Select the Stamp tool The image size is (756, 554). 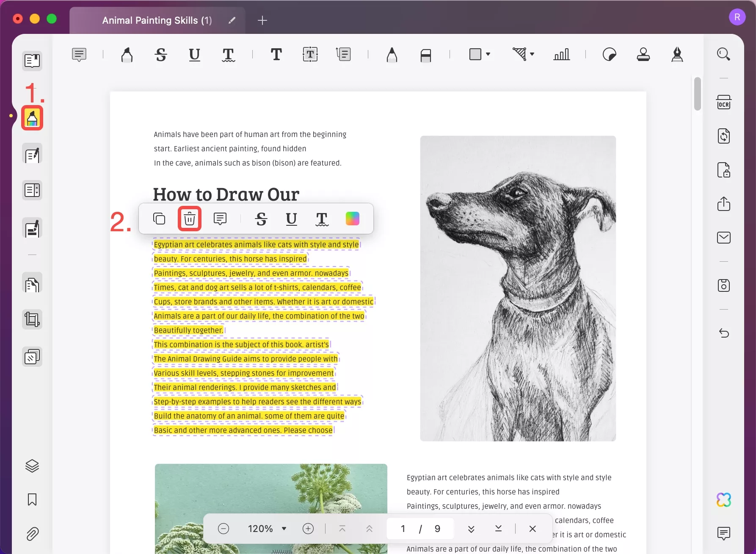[x=643, y=55]
